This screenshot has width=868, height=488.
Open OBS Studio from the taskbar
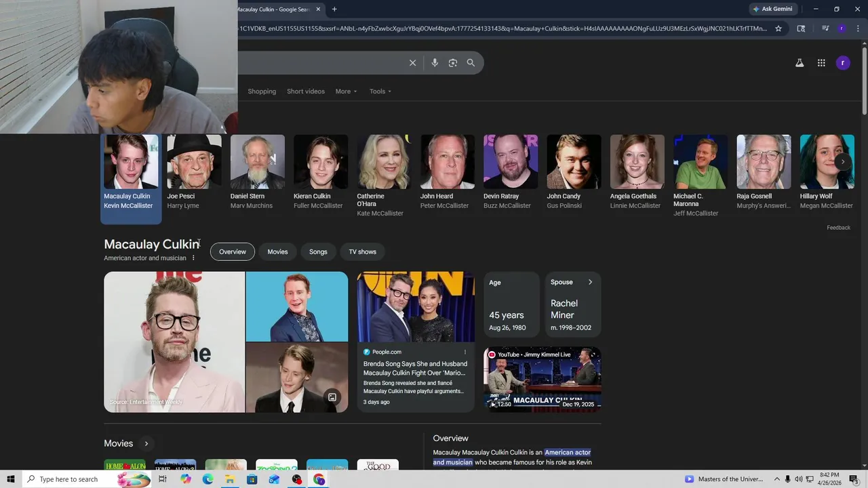pos(296,479)
